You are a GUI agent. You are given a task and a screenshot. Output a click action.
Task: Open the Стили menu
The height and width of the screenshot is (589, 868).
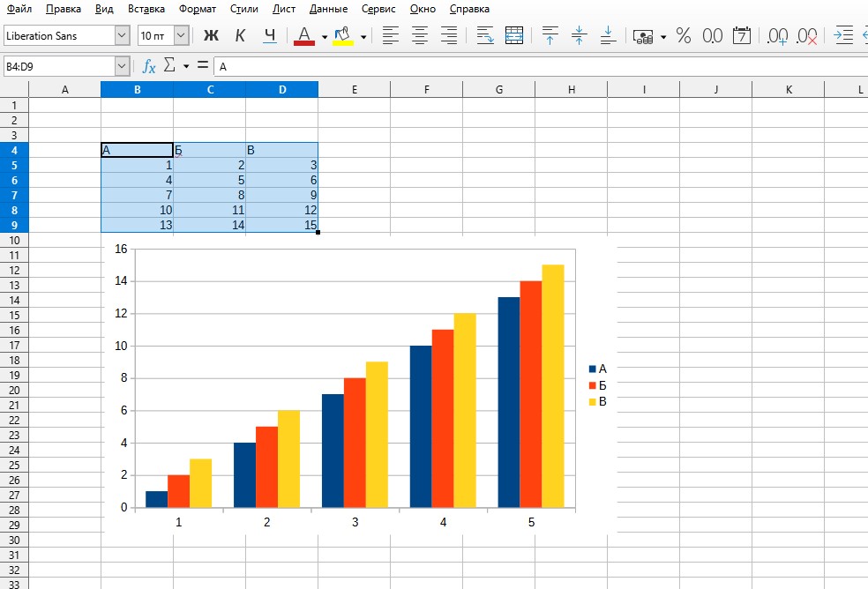tap(244, 9)
